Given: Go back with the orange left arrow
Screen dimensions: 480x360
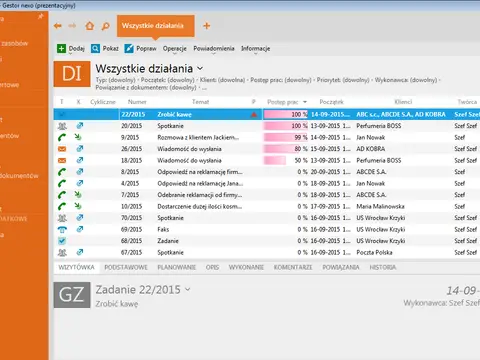Looking at the screenshot, I should [58, 26].
